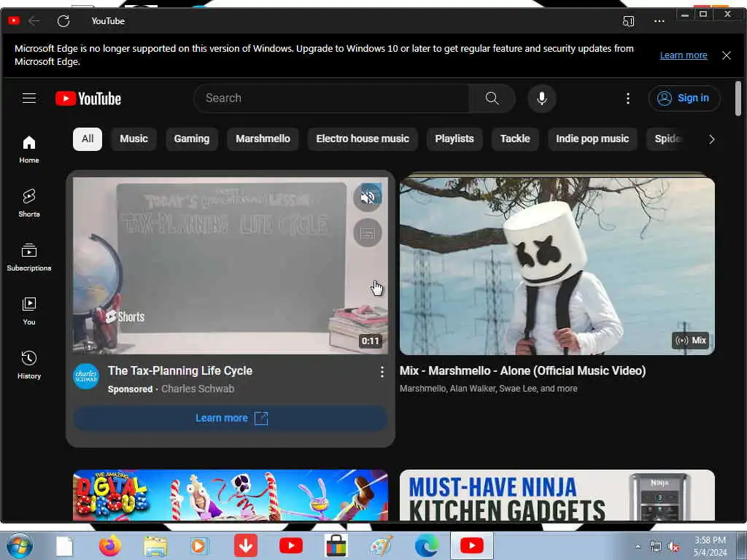The image size is (747, 560).
Task: Open red downloader taskbar icon
Action: (246, 545)
